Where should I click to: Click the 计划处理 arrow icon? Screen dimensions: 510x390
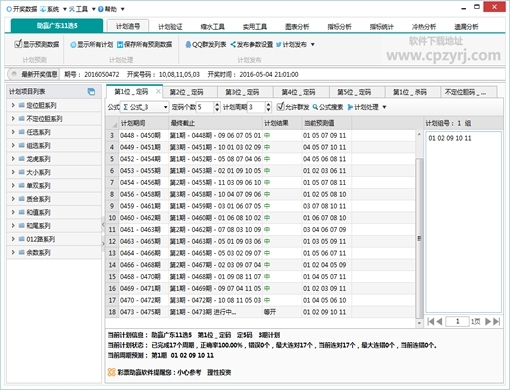[x=350, y=107]
